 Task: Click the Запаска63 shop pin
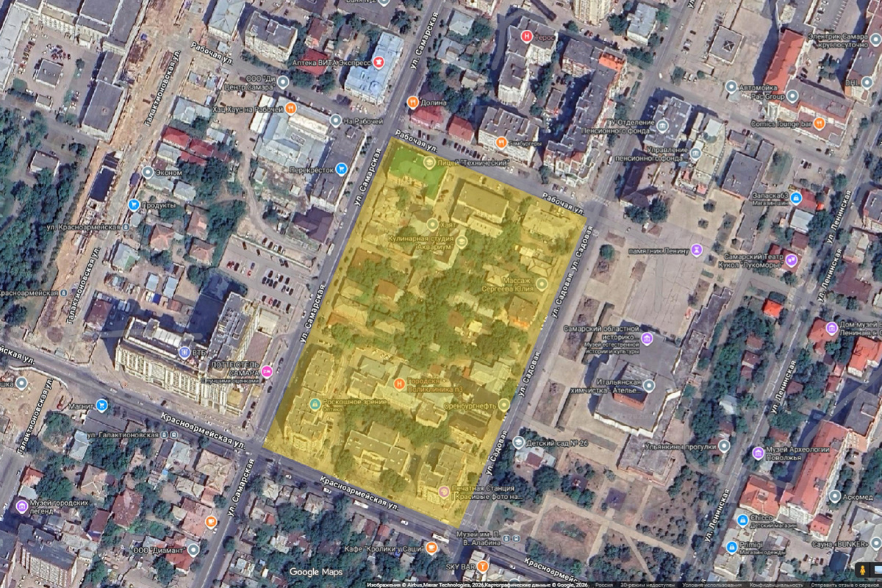click(797, 197)
